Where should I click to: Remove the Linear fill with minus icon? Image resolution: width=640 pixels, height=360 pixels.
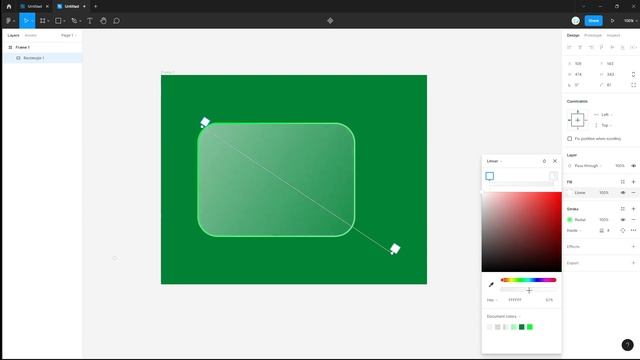(x=633, y=193)
